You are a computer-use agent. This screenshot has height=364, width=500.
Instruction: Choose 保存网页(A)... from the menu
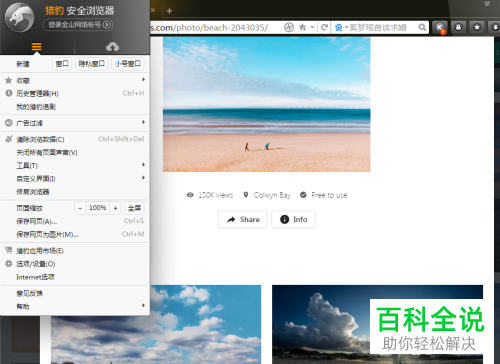click(x=75, y=221)
